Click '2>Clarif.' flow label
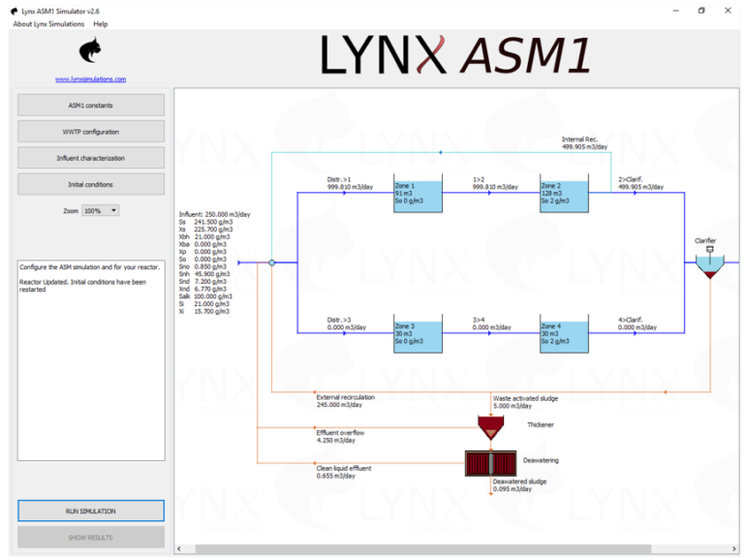 (640, 183)
